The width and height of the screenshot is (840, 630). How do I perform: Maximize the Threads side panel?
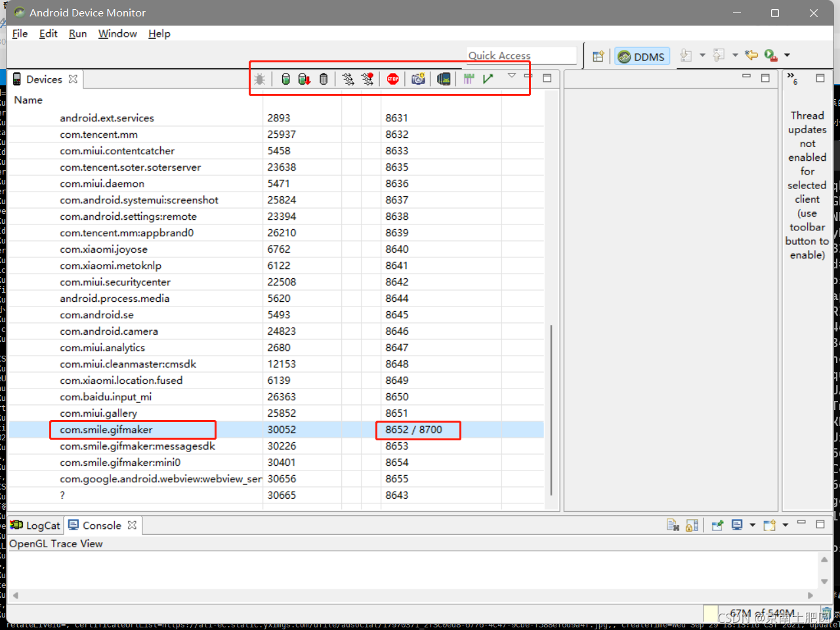(x=820, y=78)
